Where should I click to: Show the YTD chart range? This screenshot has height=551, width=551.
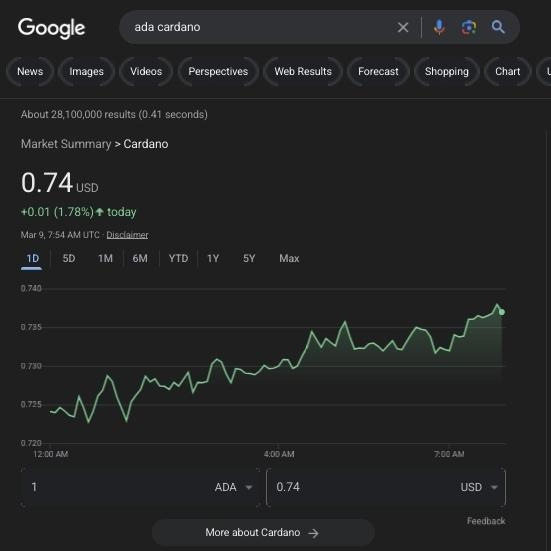pos(178,259)
